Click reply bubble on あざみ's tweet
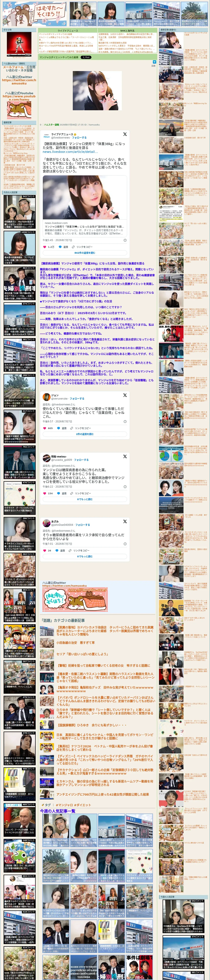Viewport: 210px width, 980px height. pyautogui.click(x=57, y=550)
